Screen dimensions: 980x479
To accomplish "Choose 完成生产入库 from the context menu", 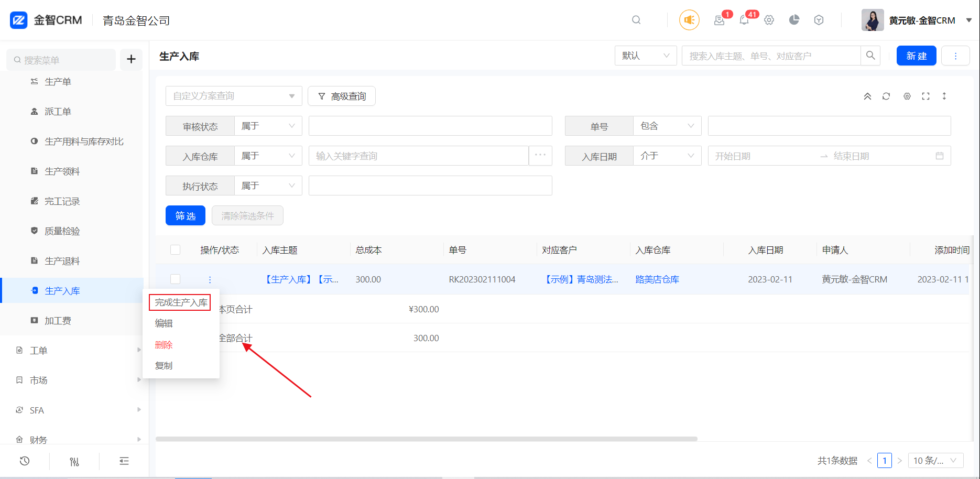I will pos(181,302).
